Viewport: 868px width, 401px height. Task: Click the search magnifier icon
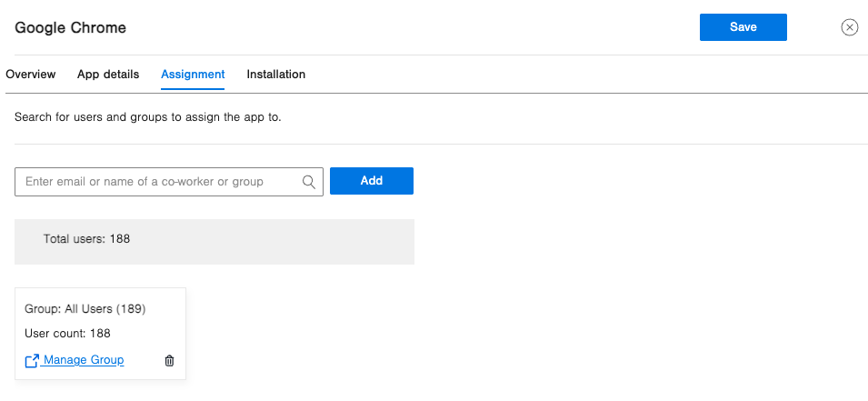[309, 182]
